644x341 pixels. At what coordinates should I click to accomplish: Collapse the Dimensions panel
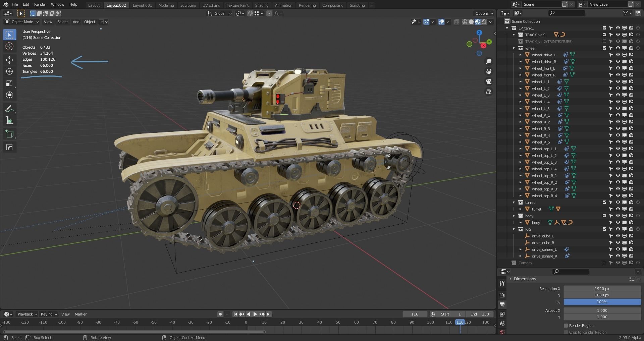(x=511, y=279)
